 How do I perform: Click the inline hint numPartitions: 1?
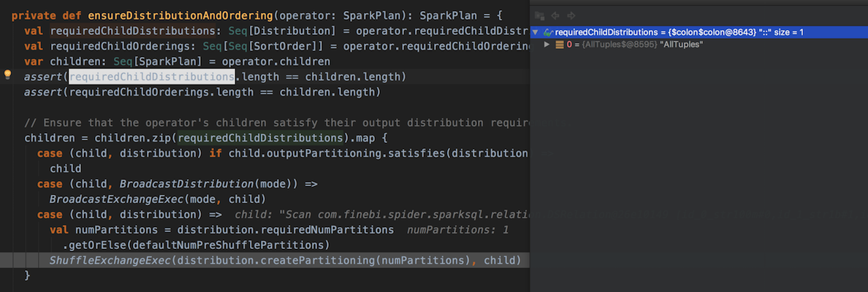(x=457, y=230)
